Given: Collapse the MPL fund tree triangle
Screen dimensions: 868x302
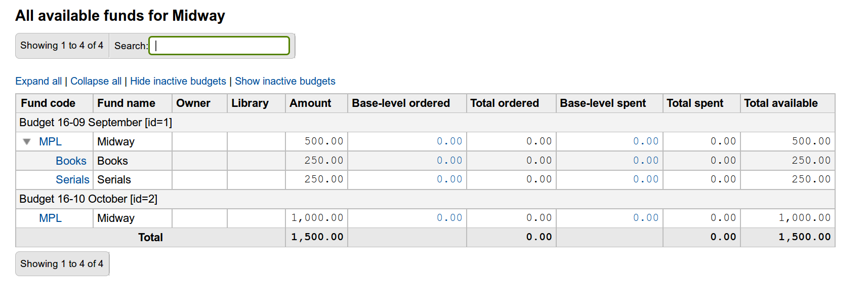Looking at the screenshot, I should click(27, 142).
